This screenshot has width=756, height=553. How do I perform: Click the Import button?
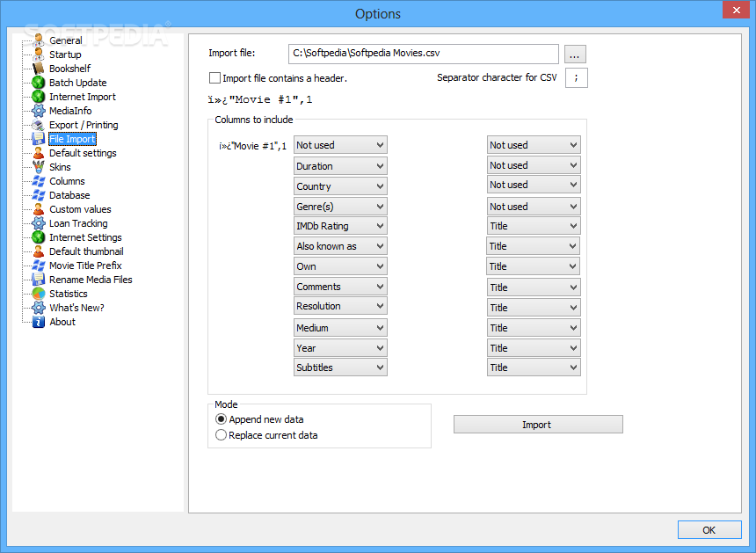(538, 425)
